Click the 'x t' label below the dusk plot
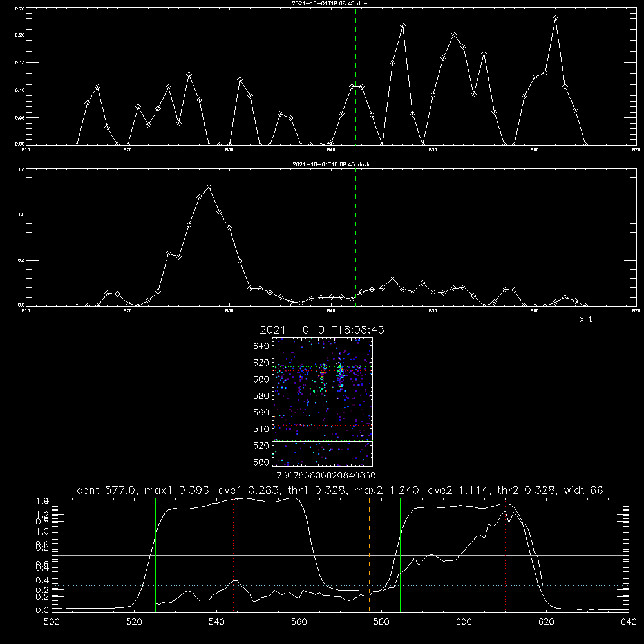The image size is (644, 644). 585,319
